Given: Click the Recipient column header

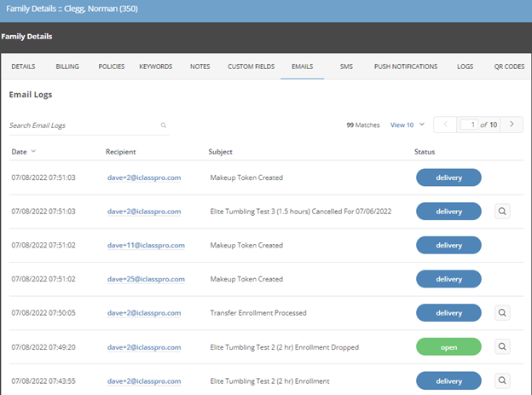Looking at the screenshot, I should pyautogui.click(x=120, y=152).
